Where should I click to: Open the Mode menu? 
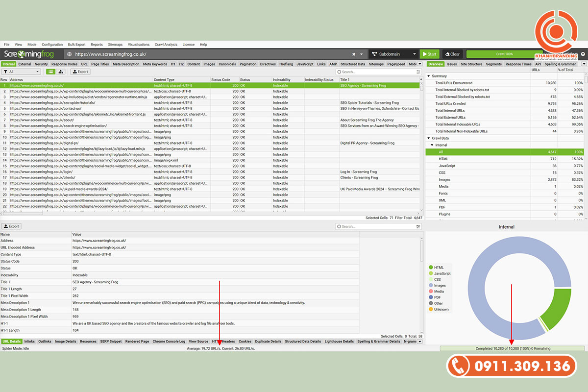tap(32, 45)
